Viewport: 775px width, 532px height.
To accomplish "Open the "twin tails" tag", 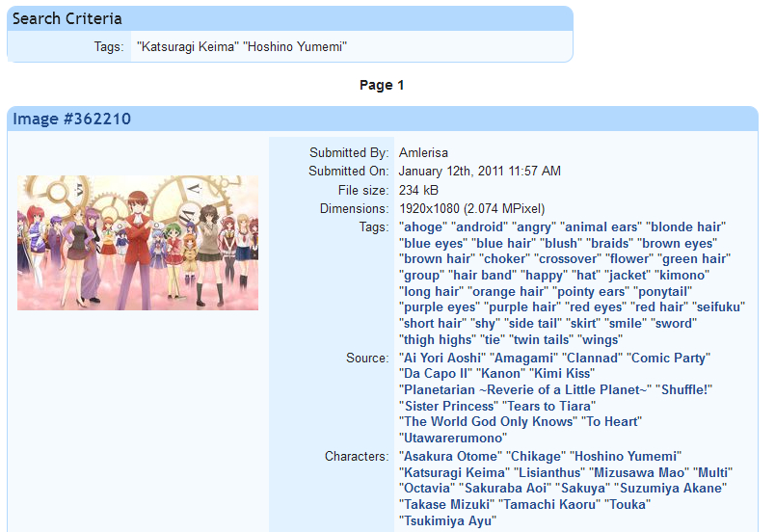I will 541,339.
